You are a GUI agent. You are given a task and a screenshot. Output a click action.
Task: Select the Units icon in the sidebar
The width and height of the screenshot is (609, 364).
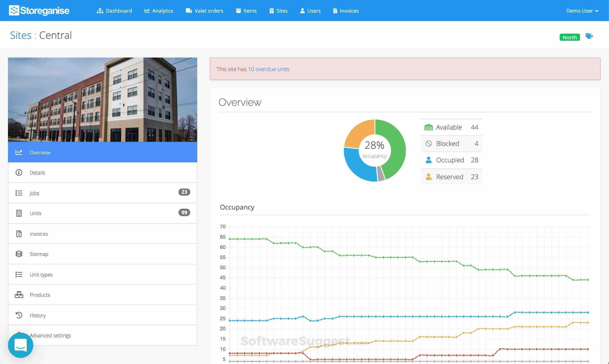19,213
